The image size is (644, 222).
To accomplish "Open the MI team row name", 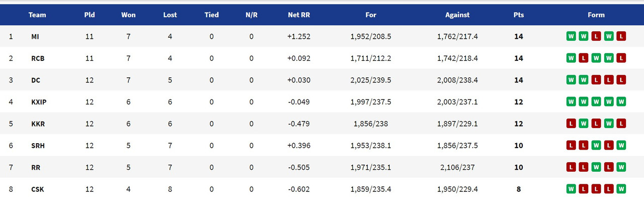I will (35, 36).
